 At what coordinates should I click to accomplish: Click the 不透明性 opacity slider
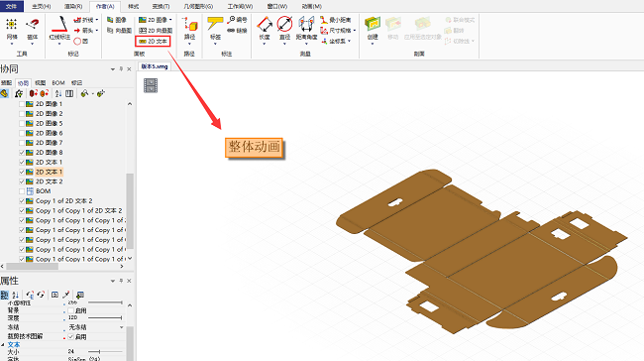tap(105, 302)
